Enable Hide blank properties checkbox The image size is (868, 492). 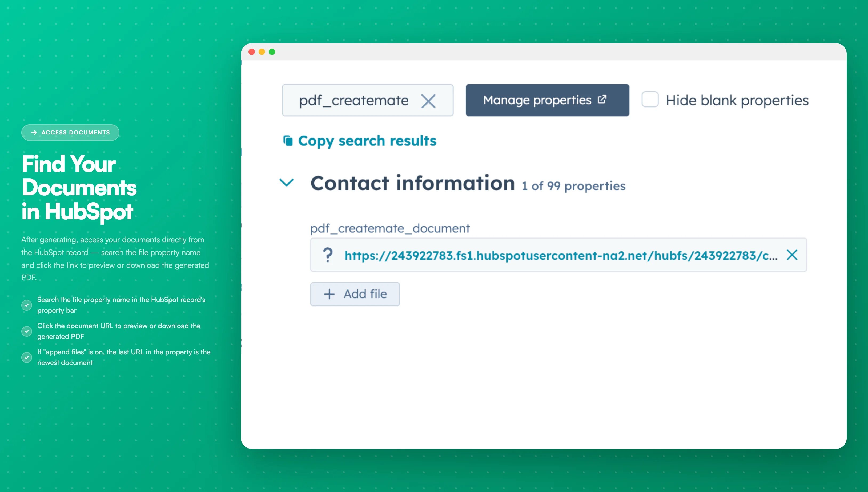point(650,99)
